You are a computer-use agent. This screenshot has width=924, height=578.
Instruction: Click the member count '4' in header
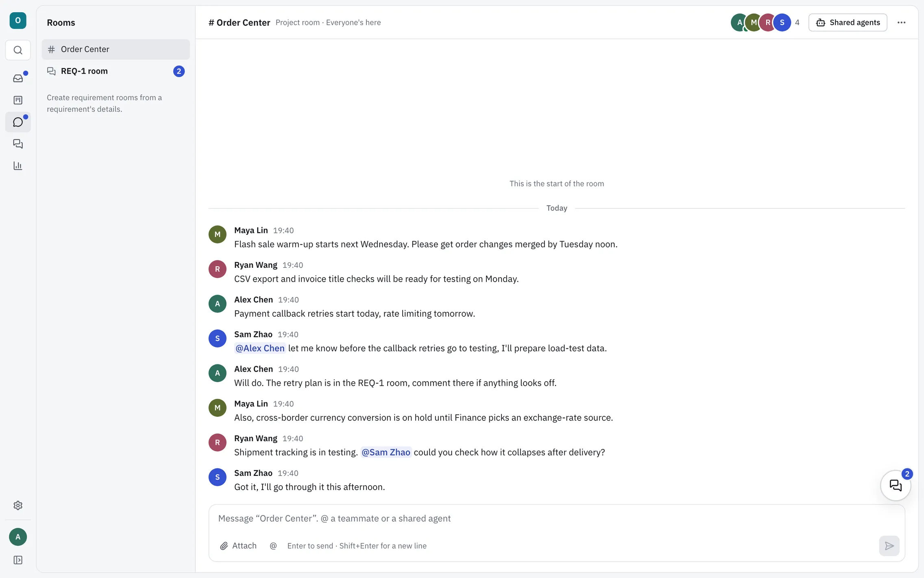pyautogui.click(x=797, y=22)
